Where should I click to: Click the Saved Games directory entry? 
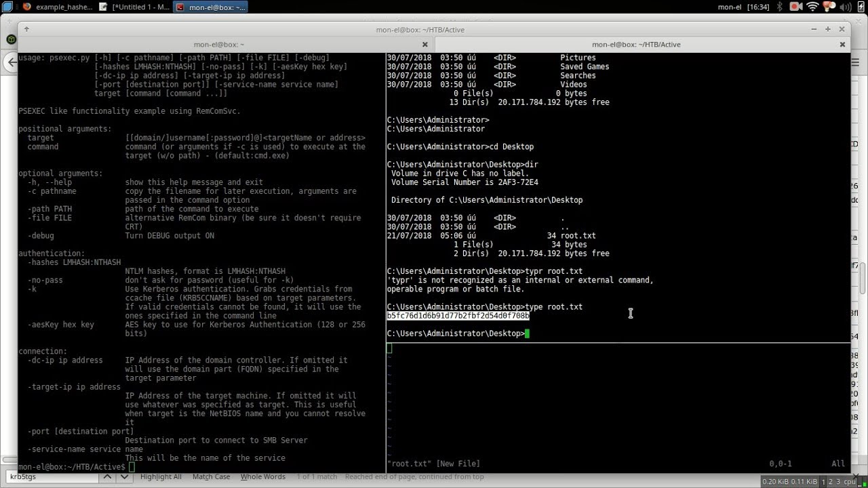pos(585,66)
